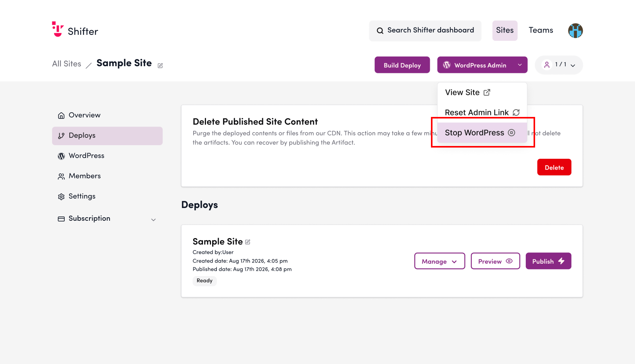
Task: Click the stop icon beside Stop WordPress
Action: click(x=511, y=132)
